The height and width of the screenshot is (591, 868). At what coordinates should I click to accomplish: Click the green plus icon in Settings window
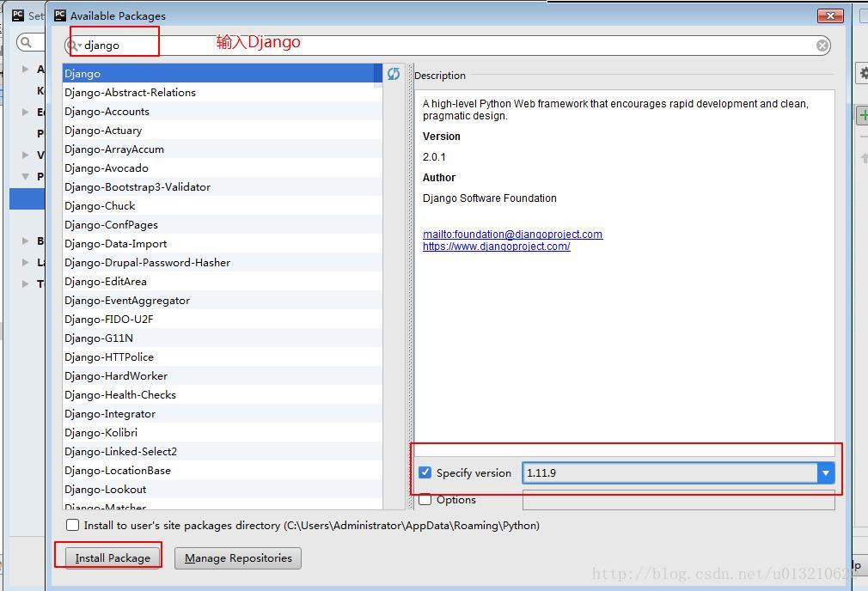863,116
